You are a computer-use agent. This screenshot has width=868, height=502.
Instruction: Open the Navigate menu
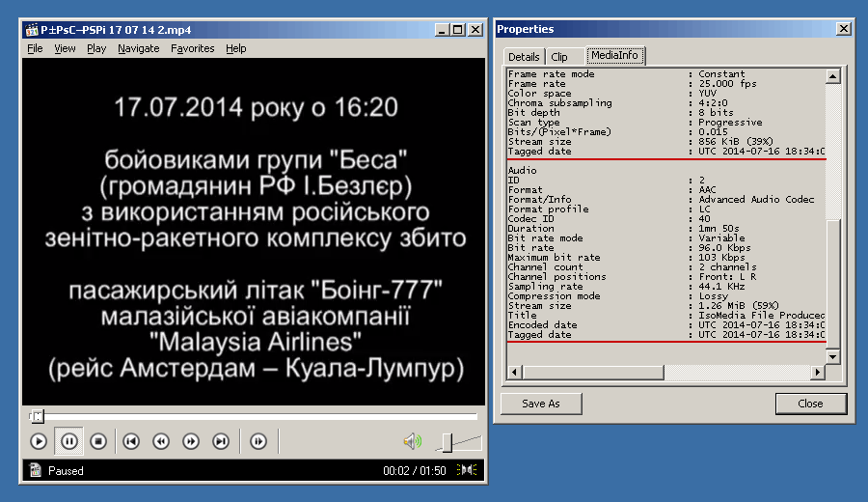coord(138,48)
